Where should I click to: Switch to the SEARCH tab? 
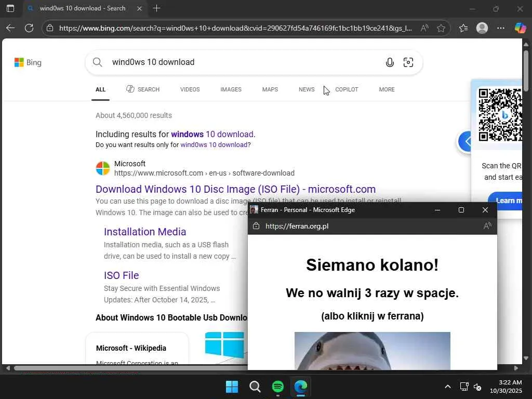143,89
